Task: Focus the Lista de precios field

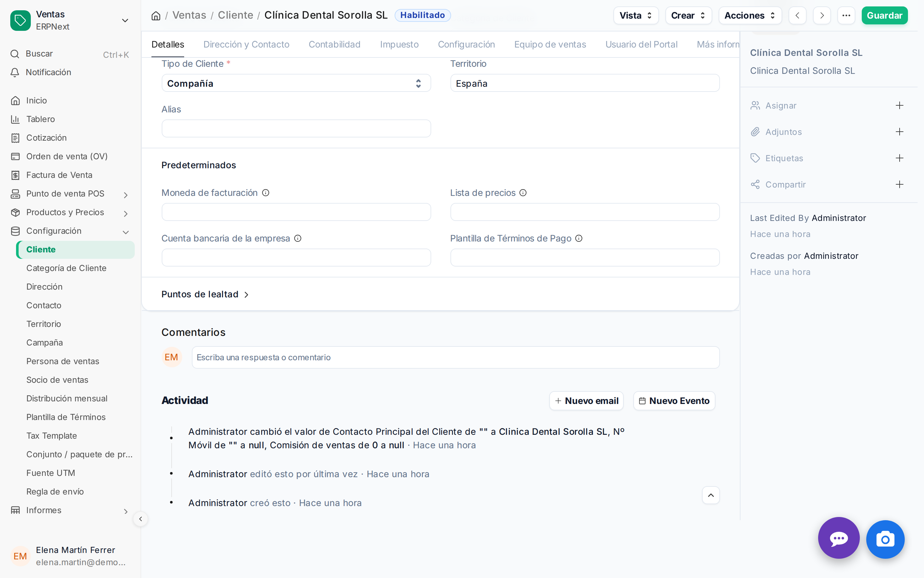Action: tap(585, 212)
